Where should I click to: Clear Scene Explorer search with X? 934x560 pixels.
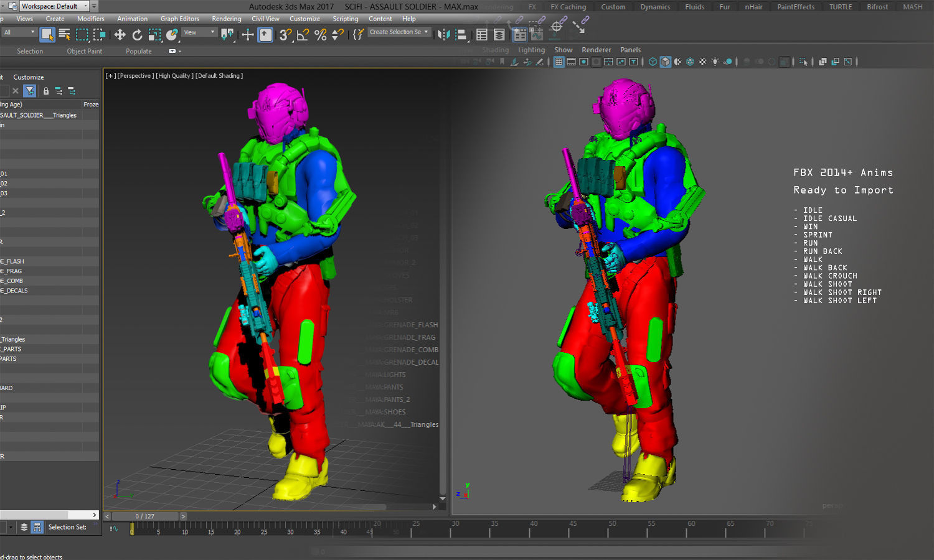coord(16,91)
